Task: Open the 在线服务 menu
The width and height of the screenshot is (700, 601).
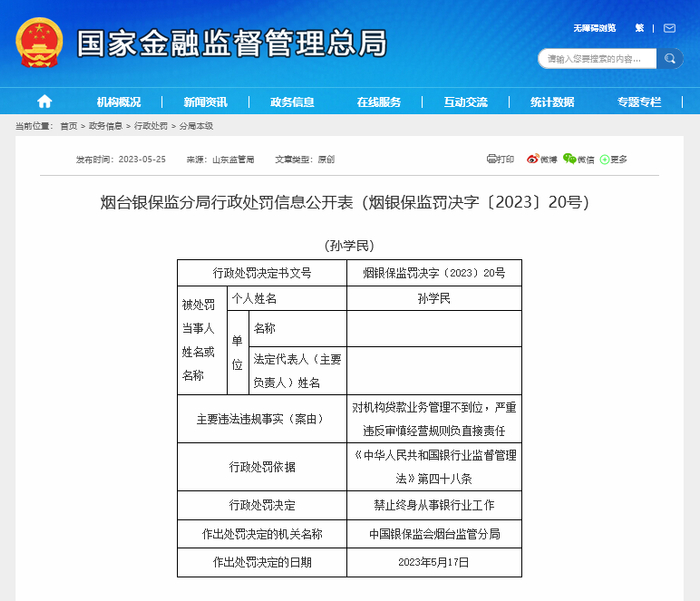Action: 379,102
